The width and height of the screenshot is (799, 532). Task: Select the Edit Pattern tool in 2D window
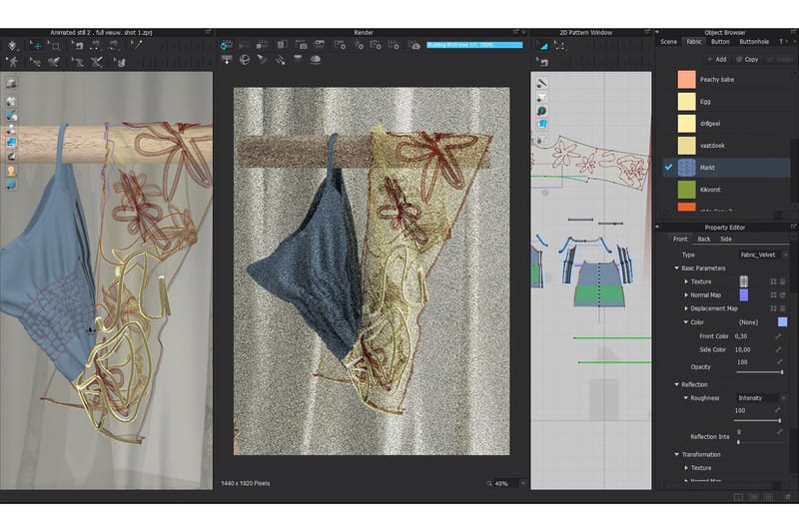542,46
